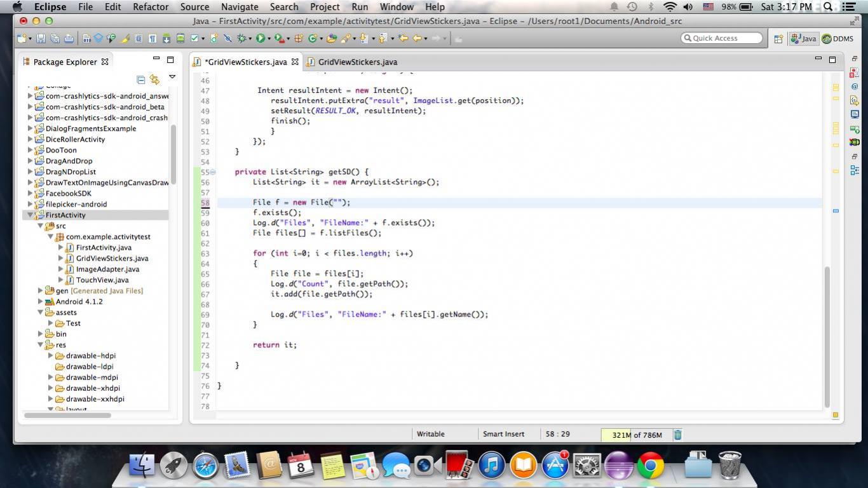Collapse All in Package Explorer
The image size is (868, 488).
[x=140, y=79]
